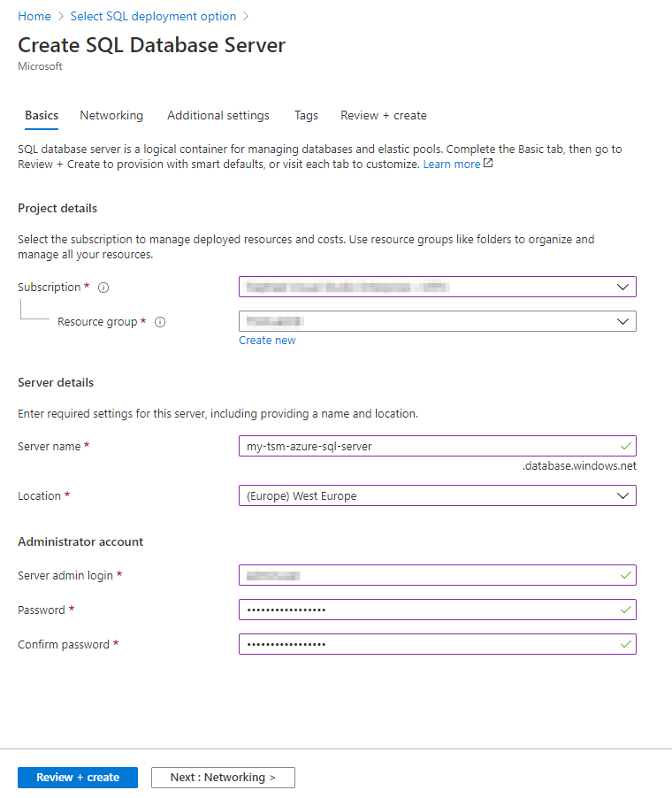Go back to Select SQL deployment option
672x798 pixels.
point(153,16)
